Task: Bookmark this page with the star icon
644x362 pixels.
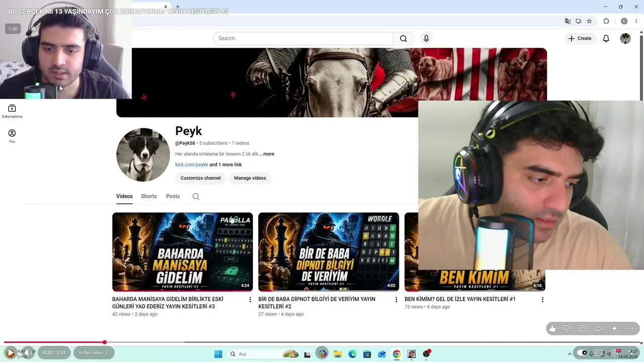Action: pyautogui.click(x=589, y=21)
